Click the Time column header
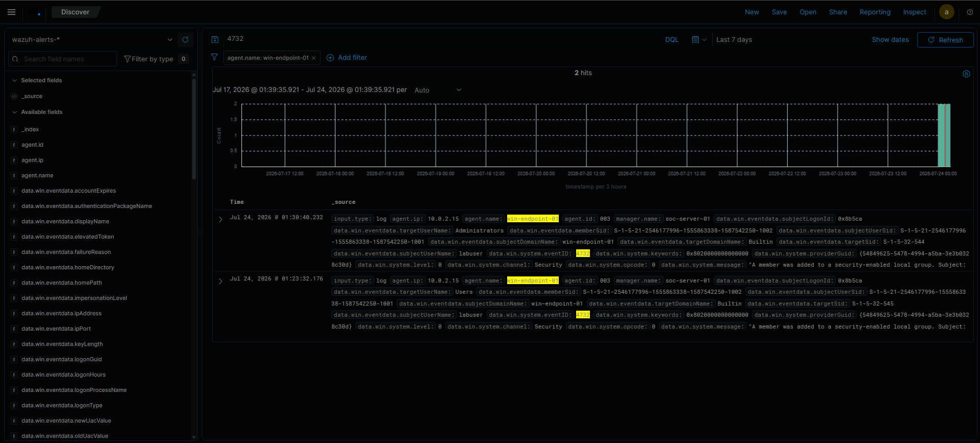 pyautogui.click(x=237, y=202)
